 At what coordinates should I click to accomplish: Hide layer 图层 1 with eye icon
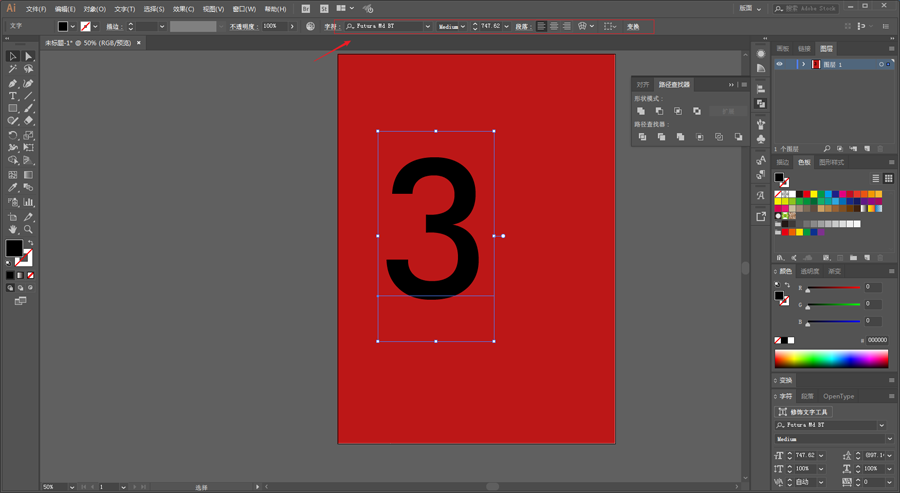point(779,64)
